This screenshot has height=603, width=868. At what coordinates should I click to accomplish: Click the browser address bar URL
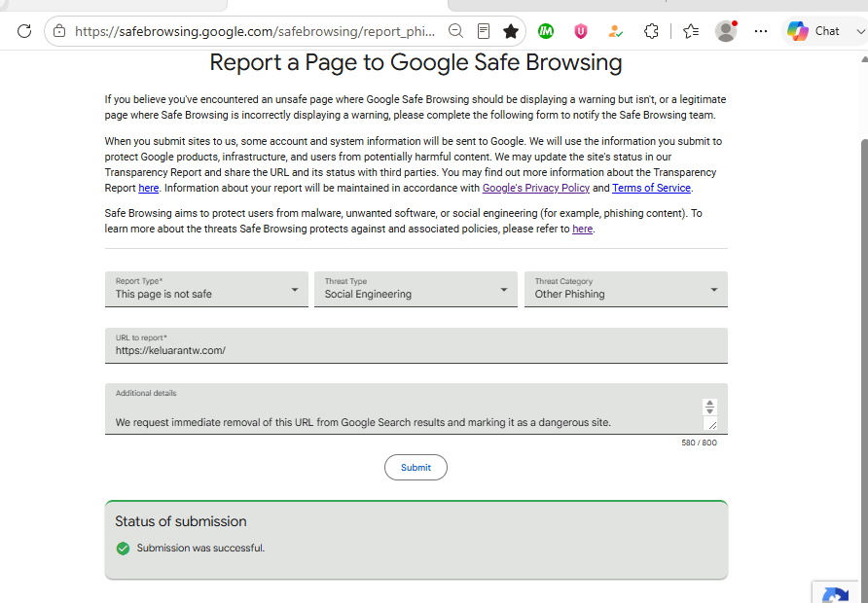click(255, 31)
